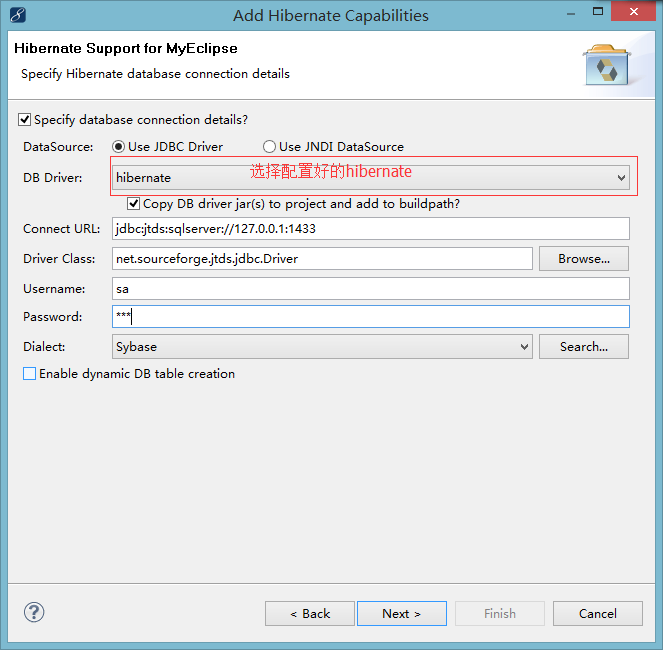Click the disabled Finish button

[x=500, y=614]
